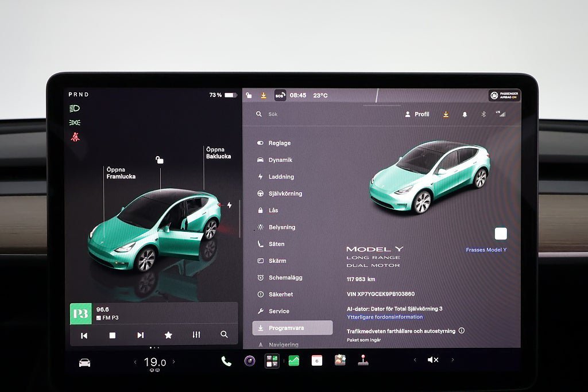Image resolution: width=588 pixels, height=392 pixels.
Task: Tap the parking lights indicator icon
Action: pos(75,123)
